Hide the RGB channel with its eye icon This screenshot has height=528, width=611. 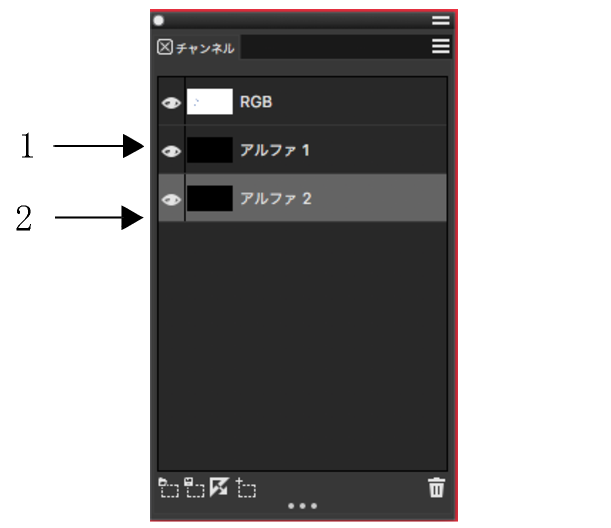pyautogui.click(x=171, y=103)
